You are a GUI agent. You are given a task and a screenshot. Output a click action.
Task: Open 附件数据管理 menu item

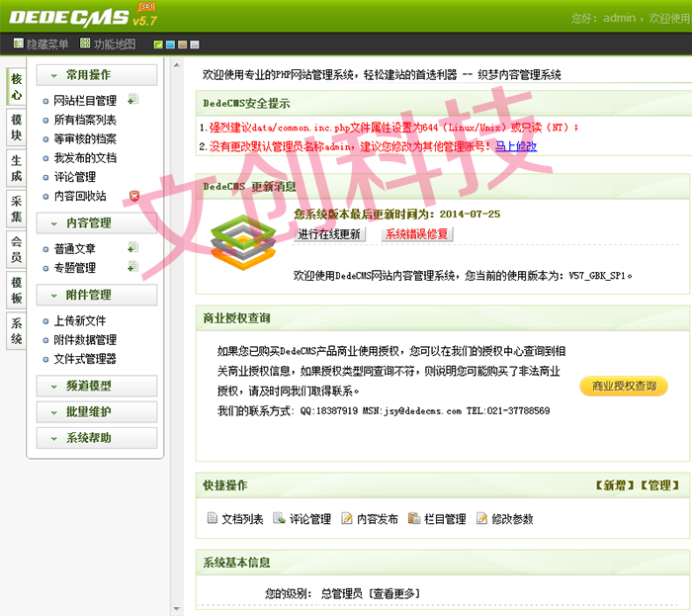(x=85, y=340)
